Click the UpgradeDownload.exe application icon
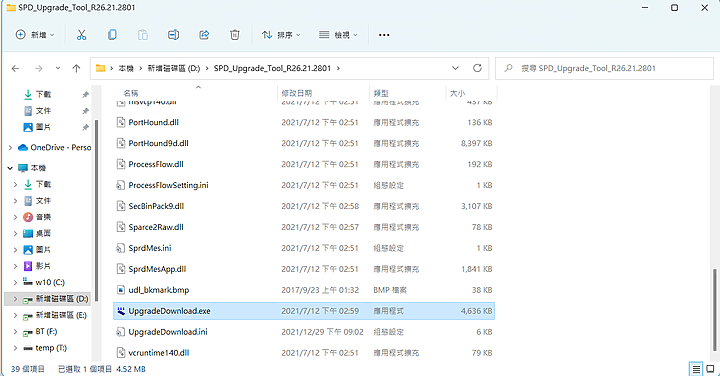The width and height of the screenshot is (720, 376). 121,311
